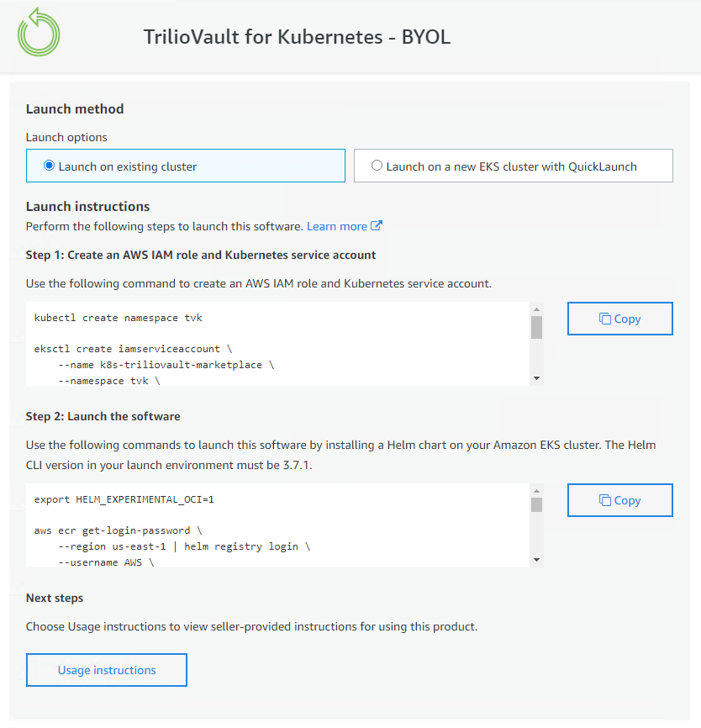
Task: Click the Step 1 code box scrollbar thumb
Action: coord(537,327)
